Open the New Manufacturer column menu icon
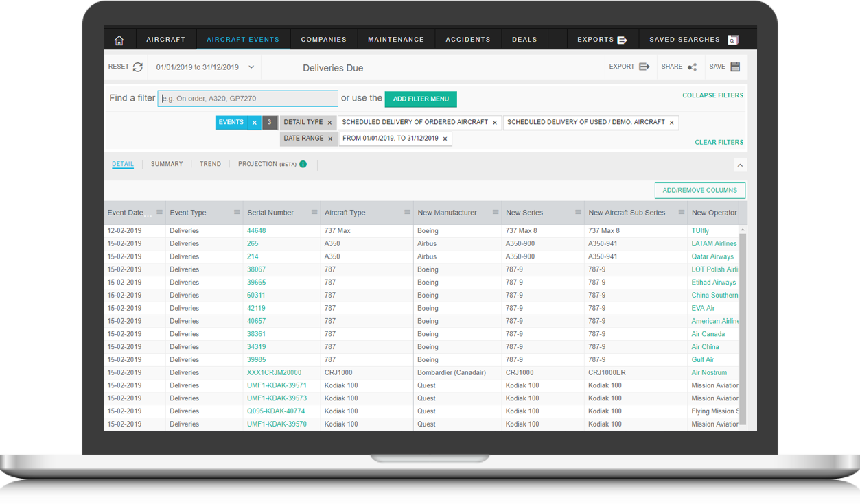Image resolution: width=860 pixels, height=504 pixels. tap(496, 213)
